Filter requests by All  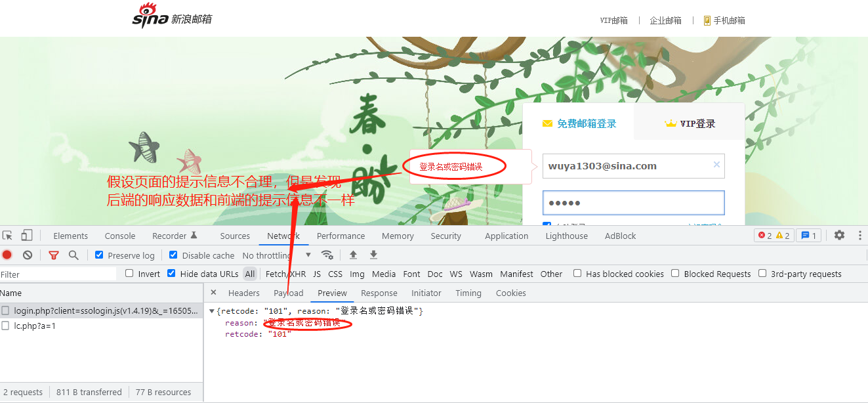coord(250,274)
